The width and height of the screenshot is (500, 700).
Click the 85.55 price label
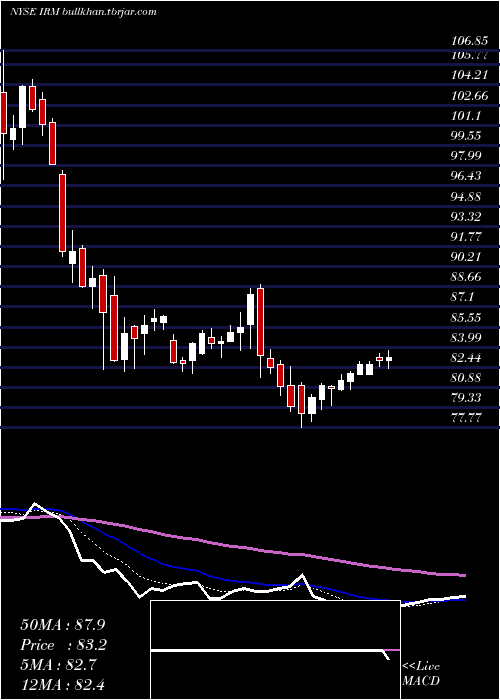coord(467,318)
